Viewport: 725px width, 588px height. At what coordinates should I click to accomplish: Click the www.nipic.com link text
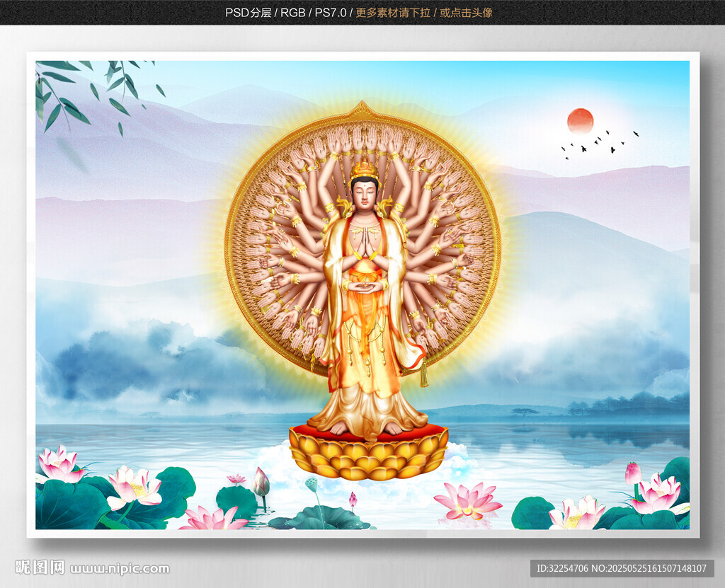(120, 569)
